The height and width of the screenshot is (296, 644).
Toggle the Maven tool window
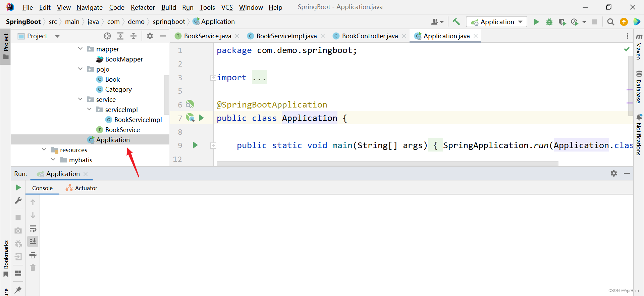(x=639, y=47)
